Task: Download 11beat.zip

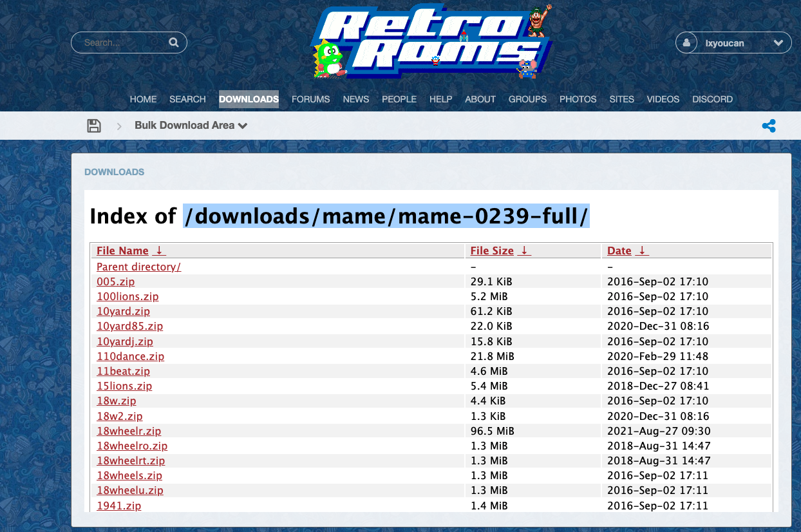Action: [x=123, y=371]
